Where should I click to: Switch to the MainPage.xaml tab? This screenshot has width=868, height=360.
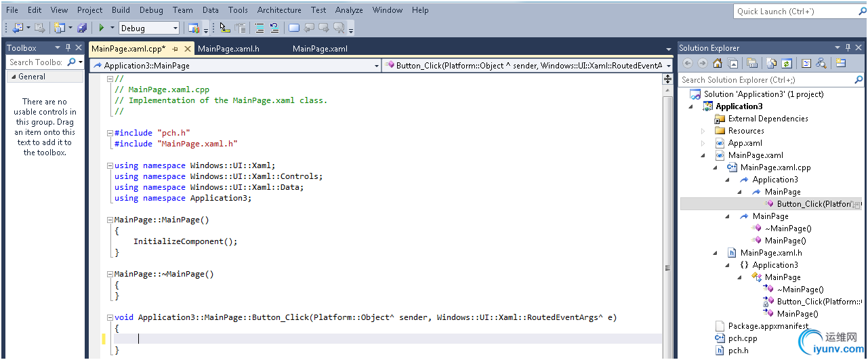320,49
